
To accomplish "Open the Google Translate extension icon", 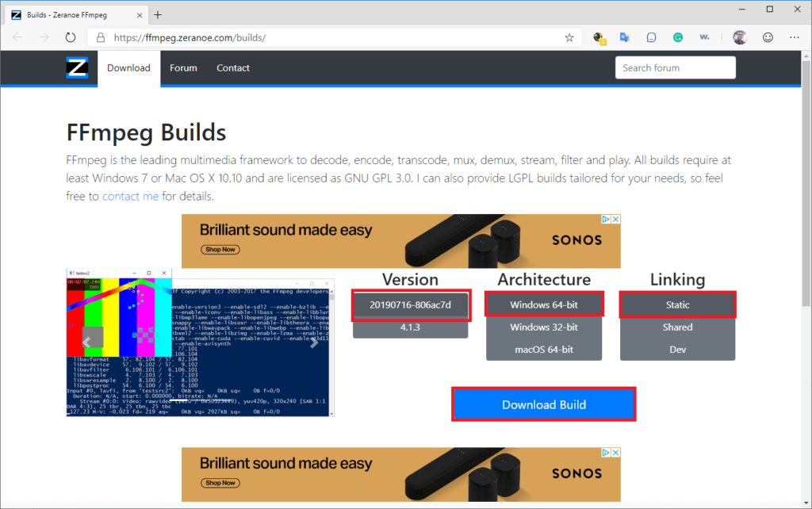I will [x=625, y=37].
